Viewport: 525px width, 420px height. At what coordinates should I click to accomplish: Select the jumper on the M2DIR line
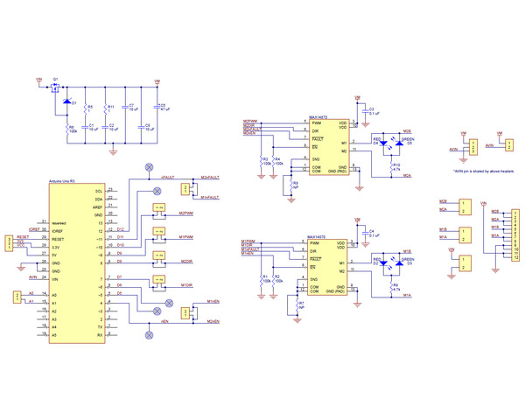pos(159,257)
